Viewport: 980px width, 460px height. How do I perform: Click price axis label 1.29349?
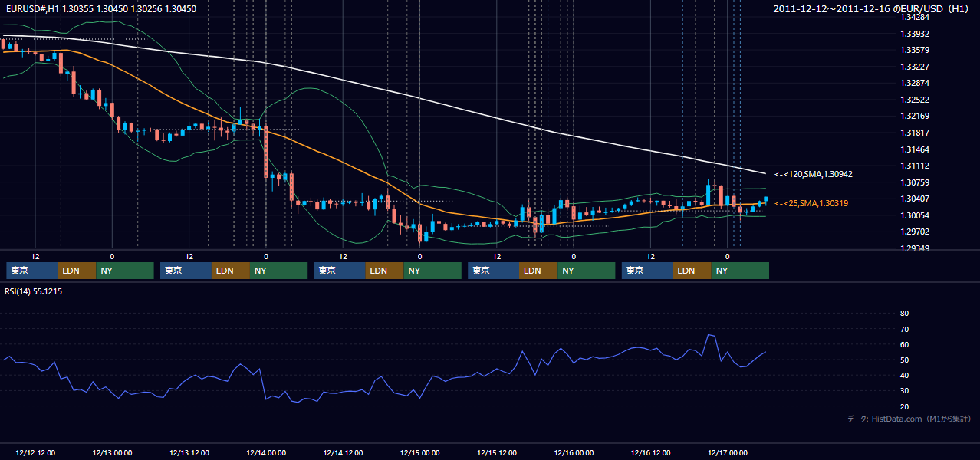point(915,248)
